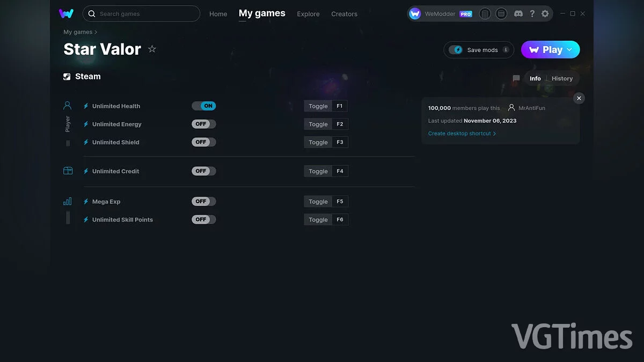Image resolution: width=644 pixels, height=362 pixels.
Task: Click Toggle button for F6 hotkey
Action: 318,219
